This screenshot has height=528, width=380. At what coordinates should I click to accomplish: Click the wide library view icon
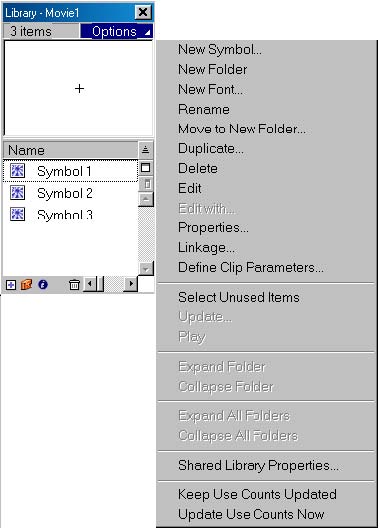click(x=146, y=167)
